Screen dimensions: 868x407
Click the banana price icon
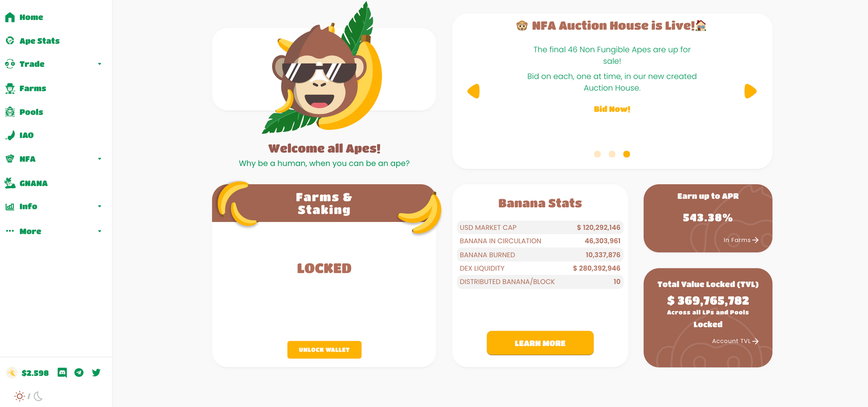12,373
